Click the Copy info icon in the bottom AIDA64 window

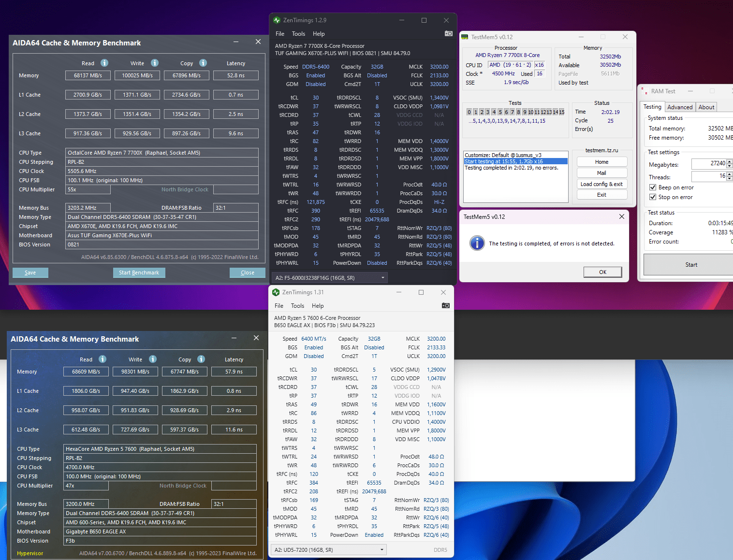pyautogui.click(x=201, y=359)
